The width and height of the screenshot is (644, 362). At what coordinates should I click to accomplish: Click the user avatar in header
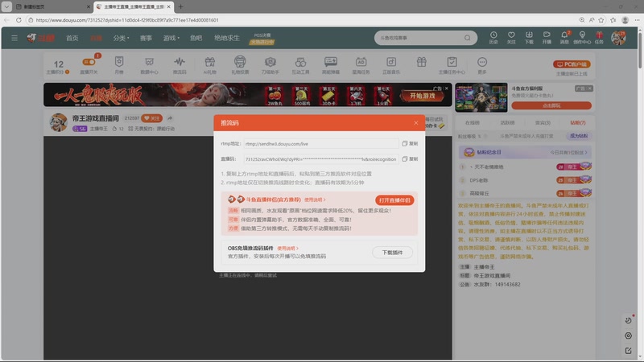click(x=618, y=38)
